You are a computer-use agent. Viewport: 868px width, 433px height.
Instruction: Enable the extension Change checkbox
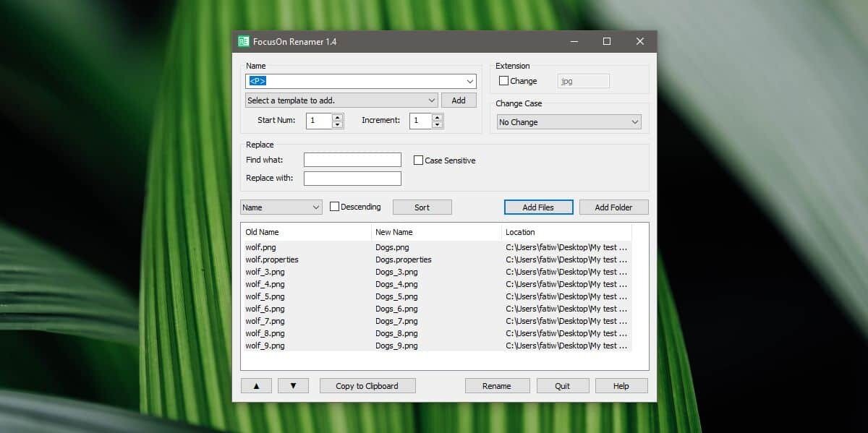click(504, 81)
